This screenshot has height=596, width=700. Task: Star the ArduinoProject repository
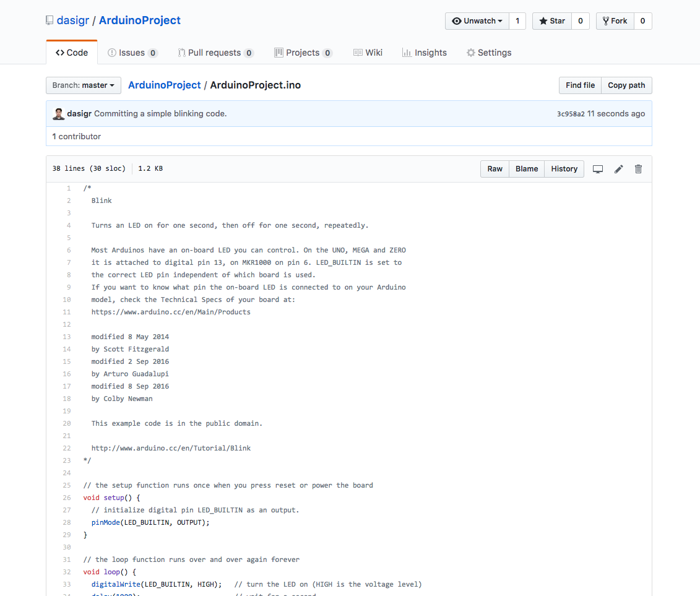coord(552,21)
